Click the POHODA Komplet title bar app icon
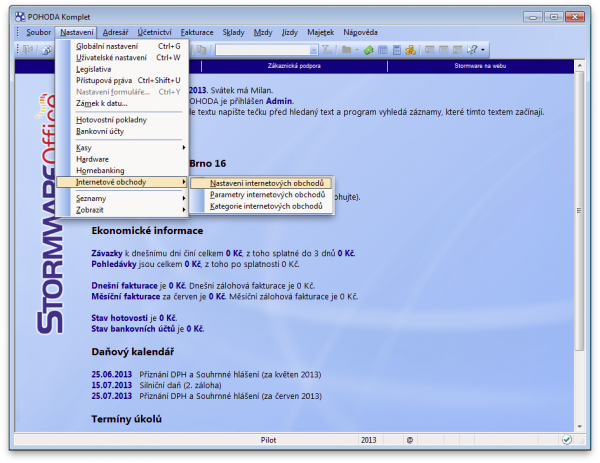 point(20,17)
